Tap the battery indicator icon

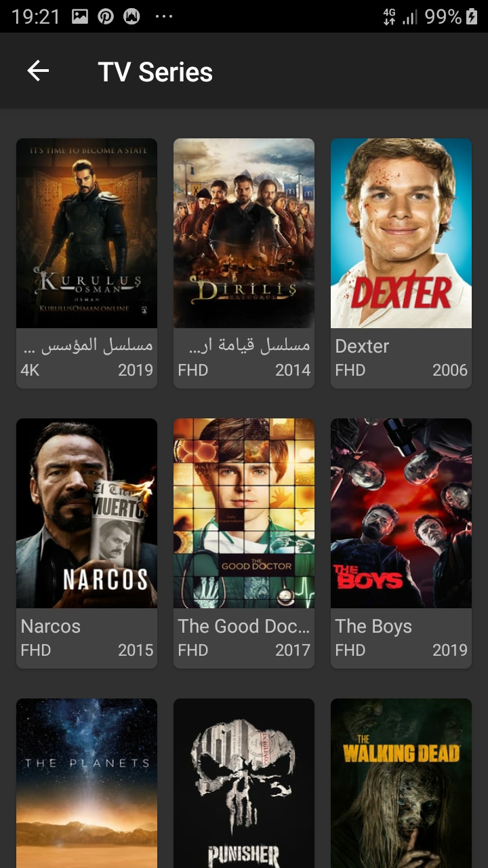pos(472,17)
